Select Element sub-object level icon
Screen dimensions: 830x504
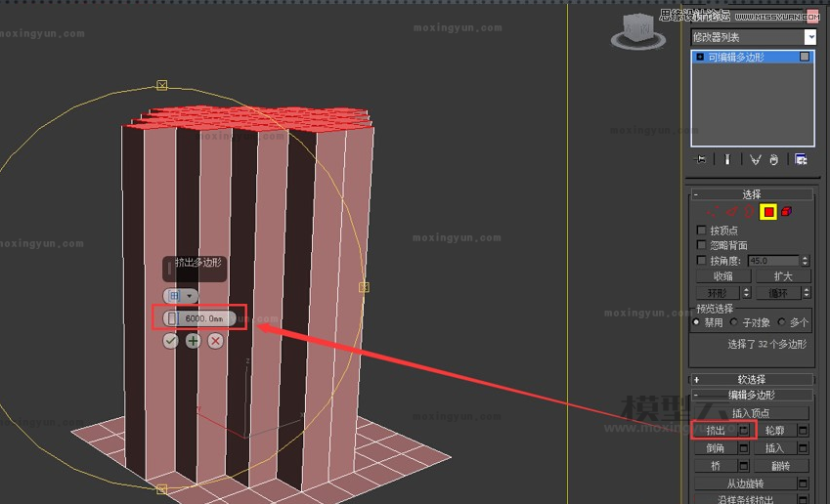tap(786, 212)
